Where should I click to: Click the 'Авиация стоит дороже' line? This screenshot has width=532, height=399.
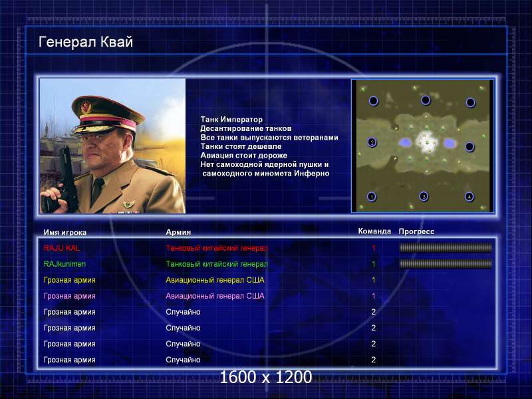click(x=243, y=156)
